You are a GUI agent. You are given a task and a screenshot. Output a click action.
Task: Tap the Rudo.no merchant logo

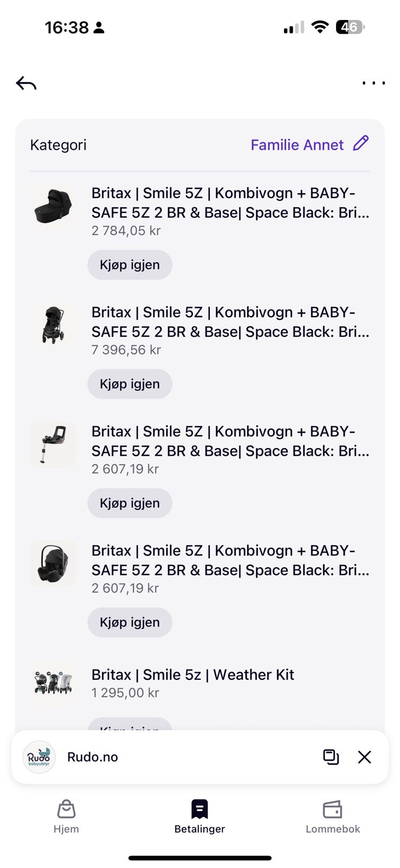tap(39, 757)
